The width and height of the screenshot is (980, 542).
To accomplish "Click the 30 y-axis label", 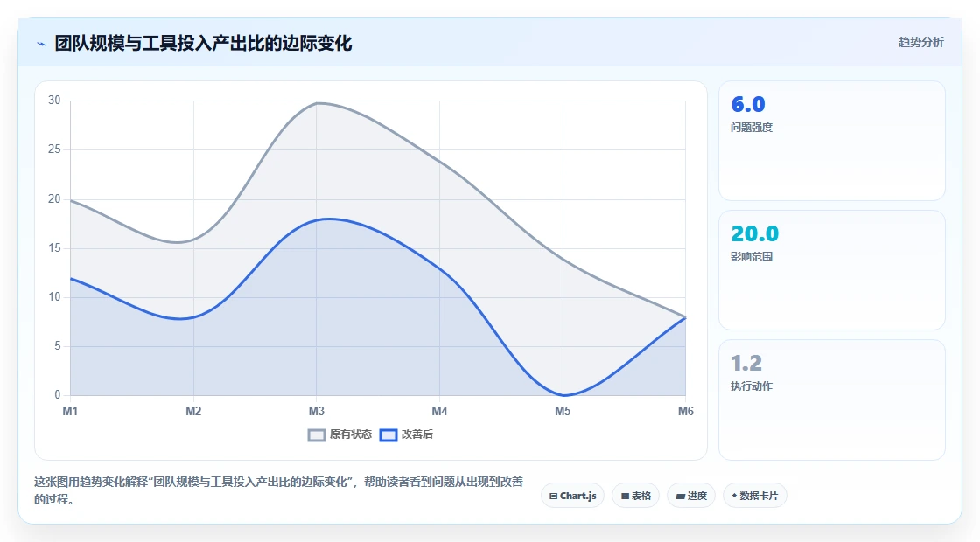I will (x=54, y=101).
